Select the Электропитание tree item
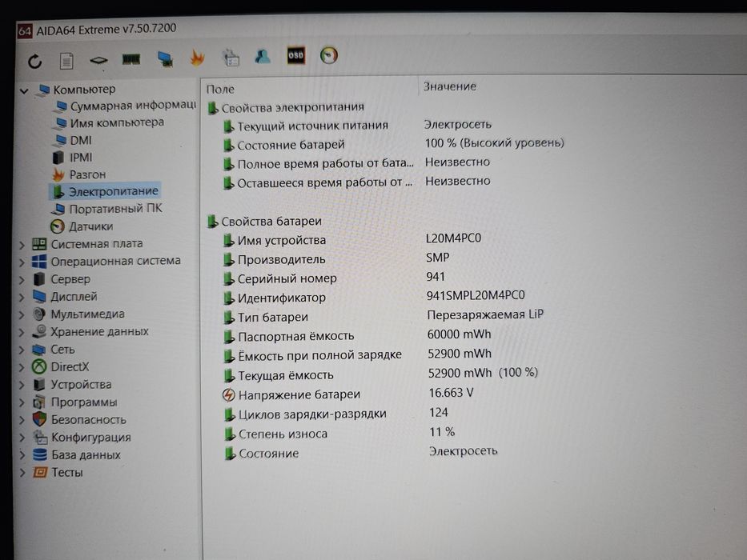Screen dimensions: 747x560 pos(105,191)
